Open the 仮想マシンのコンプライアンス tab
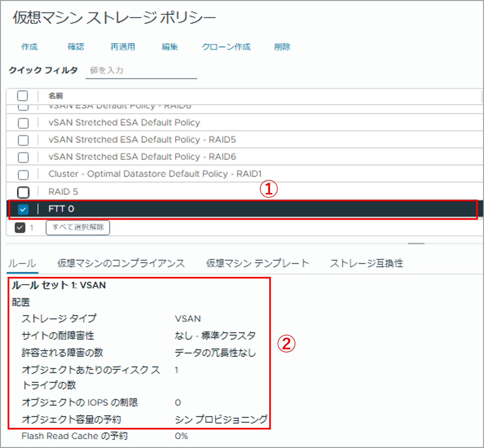Viewport: 484px width, 448px height. coord(121,263)
